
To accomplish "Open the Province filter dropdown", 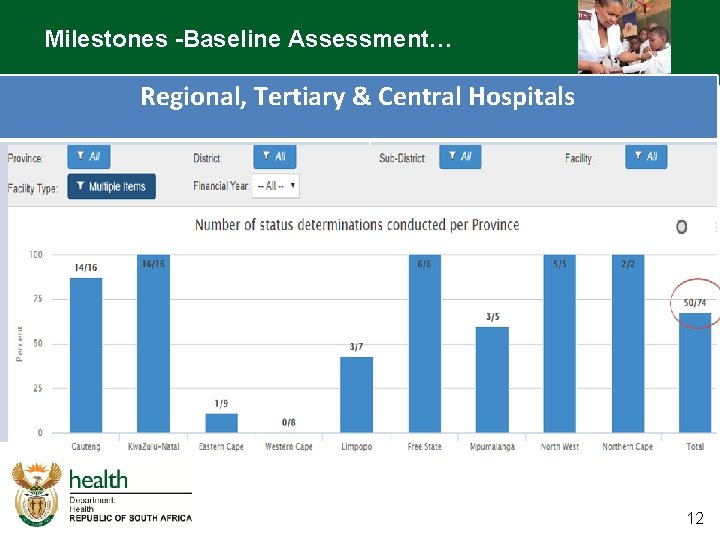I will pyautogui.click(x=89, y=157).
